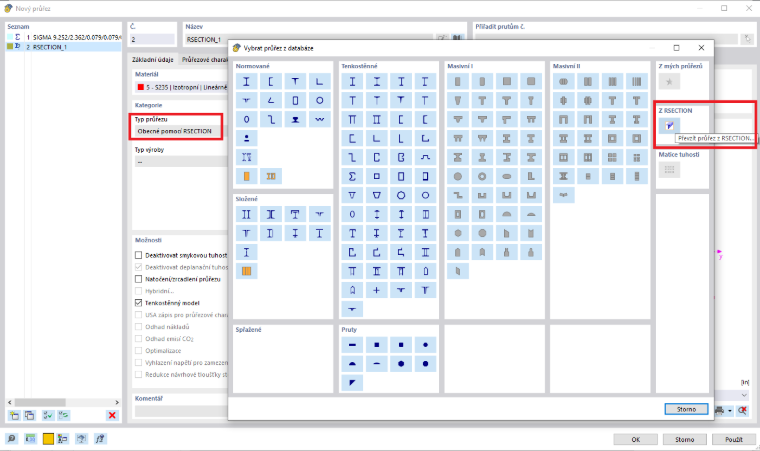Check the Odhad nákladů option
This screenshot has width=760, height=451.
pos(139,327)
